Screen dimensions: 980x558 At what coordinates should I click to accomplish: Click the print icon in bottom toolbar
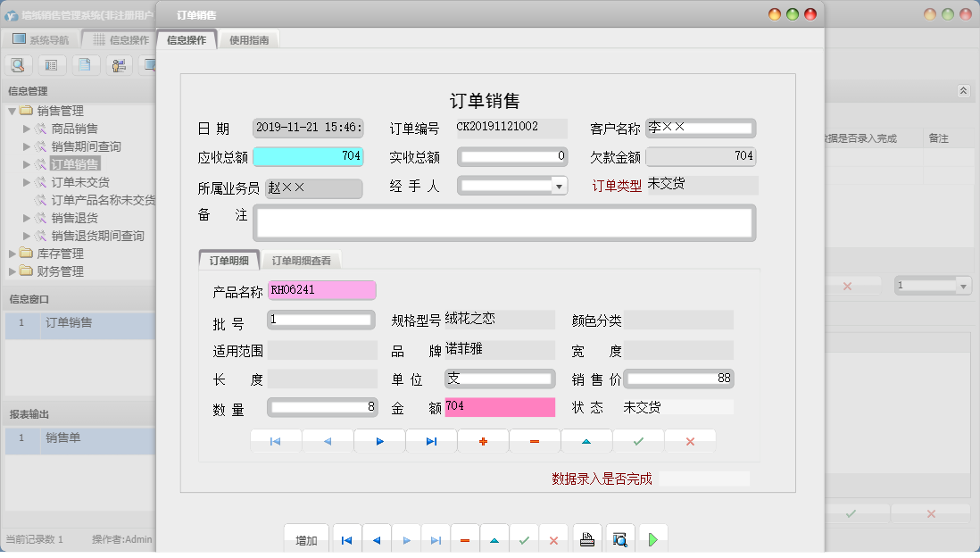(x=588, y=537)
